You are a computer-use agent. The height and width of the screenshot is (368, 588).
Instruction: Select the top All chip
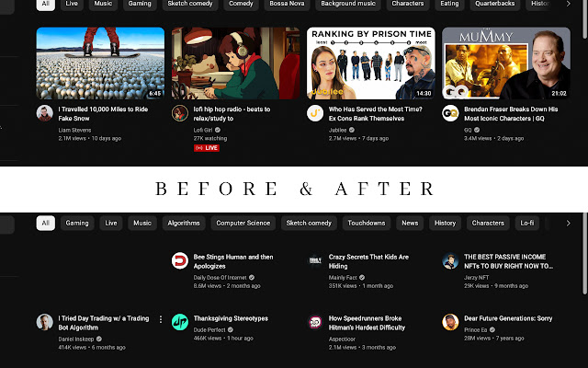(46, 4)
